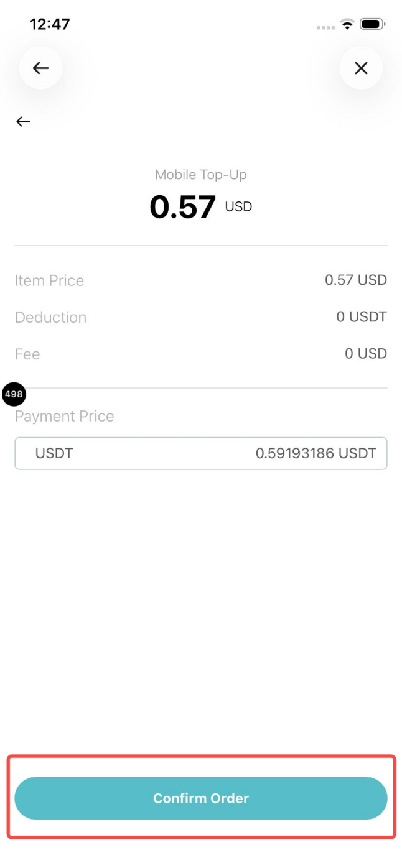Tap the 0 USD fee value
This screenshot has width=402, height=868.
pyautogui.click(x=365, y=353)
